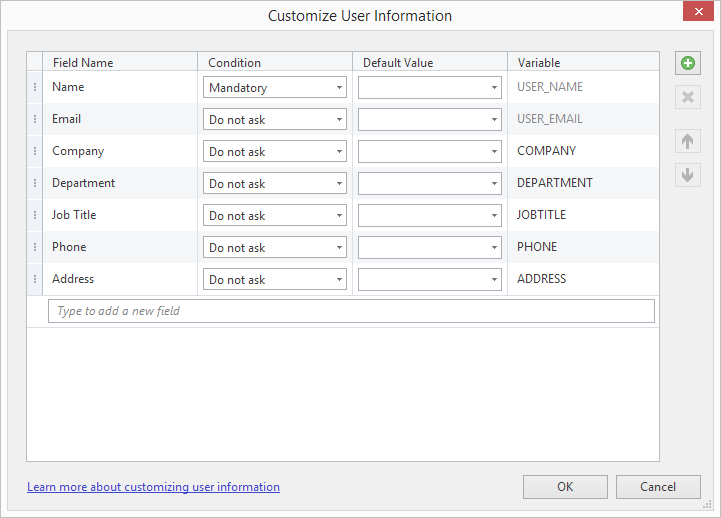The width and height of the screenshot is (721, 518).
Task: Click the drag handle beside Address row
Action: click(x=35, y=279)
